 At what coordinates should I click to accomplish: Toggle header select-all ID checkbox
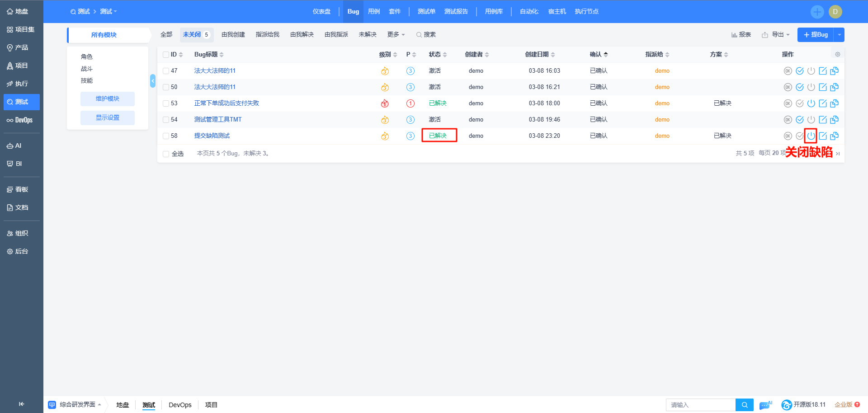coord(166,55)
